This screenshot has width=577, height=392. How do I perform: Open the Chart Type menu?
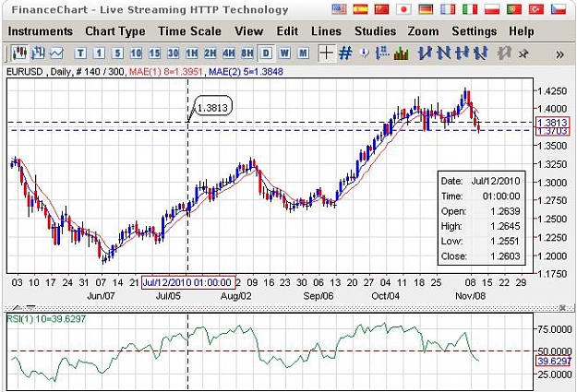point(115,31)
